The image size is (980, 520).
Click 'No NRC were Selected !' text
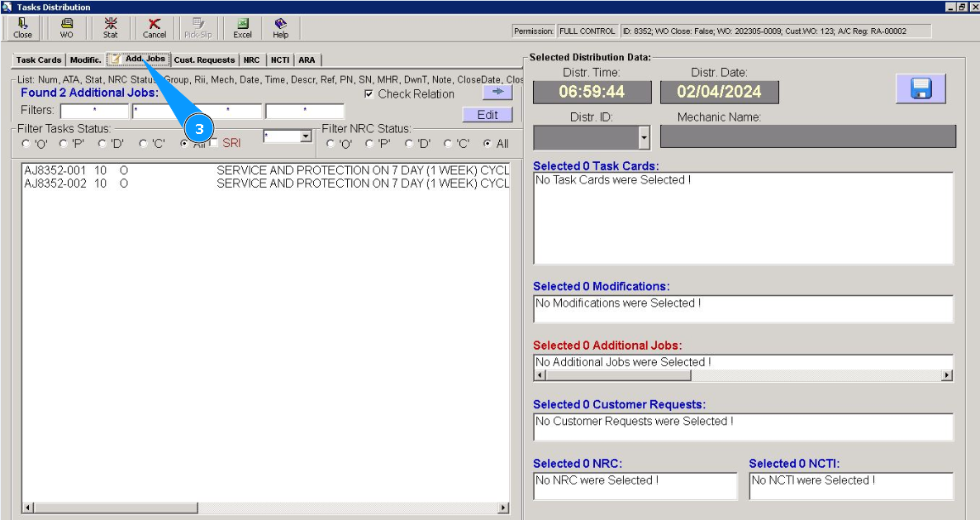click(597, 480)
